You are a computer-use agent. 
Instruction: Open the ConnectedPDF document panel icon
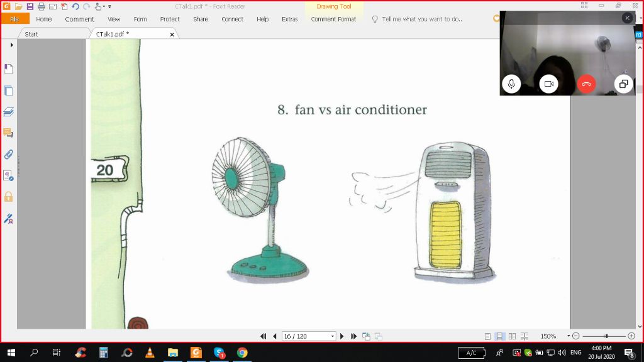click(x=8, y=176)
